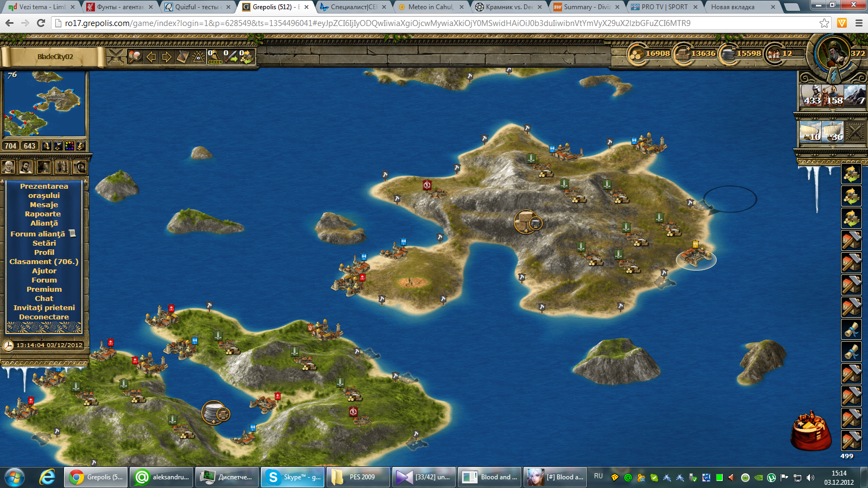The image size is (868, 488).
Task: Open Clasament (706.) ranking
Action: [44, 262]
